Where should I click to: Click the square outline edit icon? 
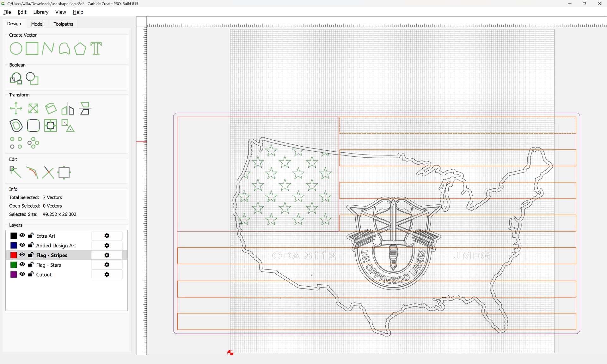pyautogui.click(x=64, y=173)
